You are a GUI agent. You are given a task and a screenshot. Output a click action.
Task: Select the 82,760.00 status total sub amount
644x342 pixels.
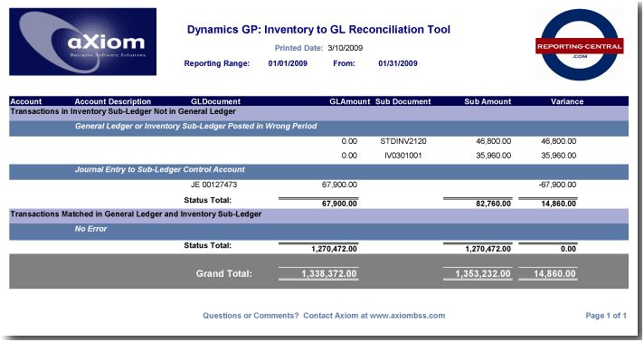pyautogui.click(x=493, y=204)
